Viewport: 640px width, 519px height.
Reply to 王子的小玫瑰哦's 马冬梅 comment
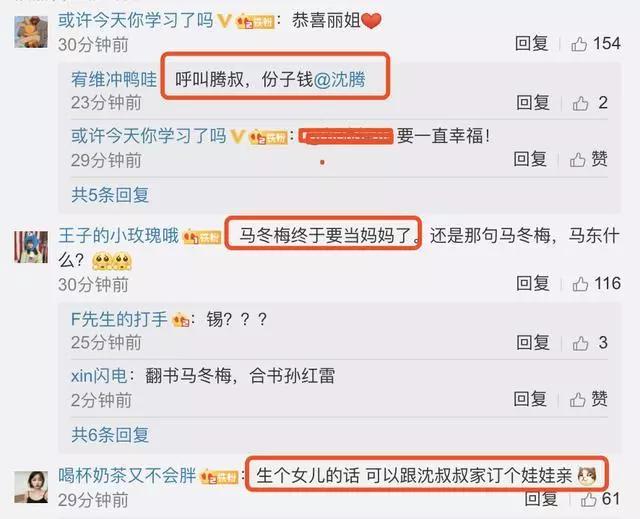(x=533, y=283)
